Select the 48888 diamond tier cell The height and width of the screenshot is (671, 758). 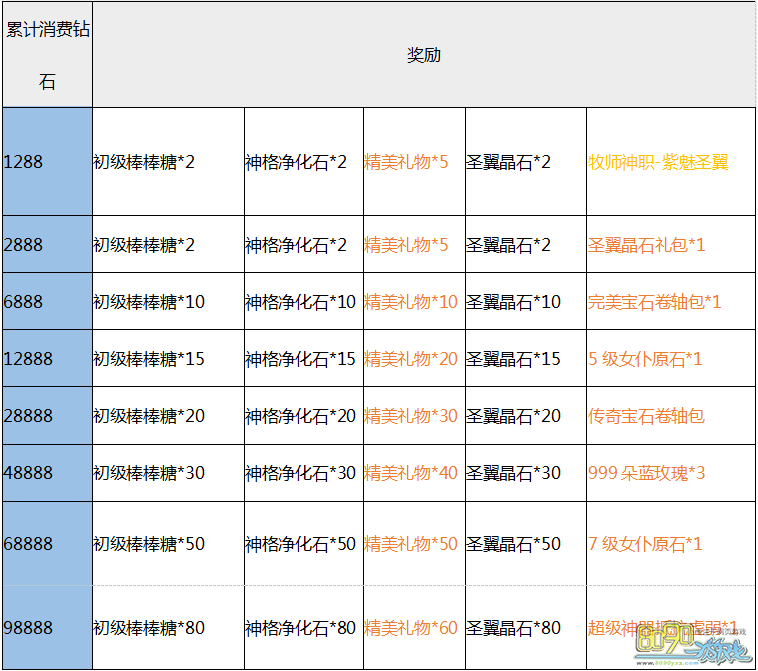click(47, 472)
